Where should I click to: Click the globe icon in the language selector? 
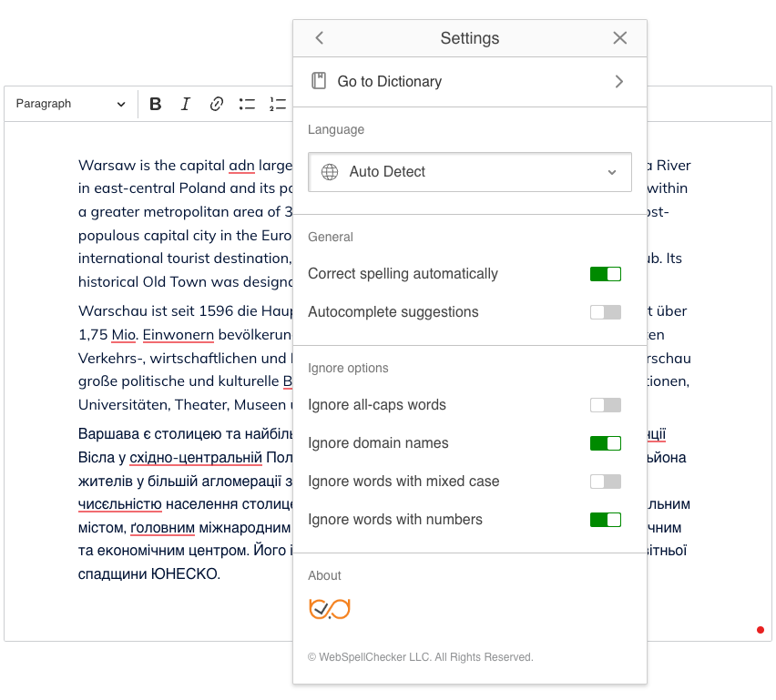click(x=329, y=171)
